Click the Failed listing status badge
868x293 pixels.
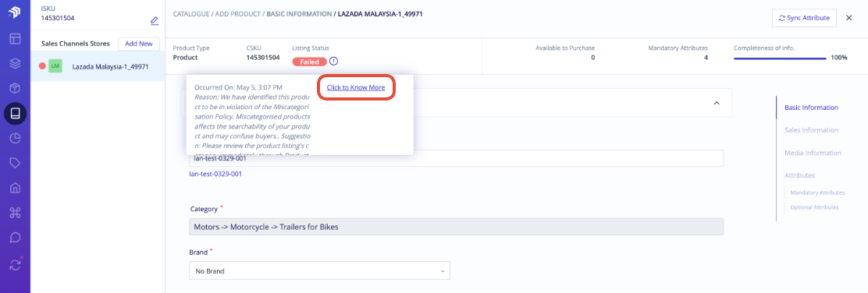309,62
